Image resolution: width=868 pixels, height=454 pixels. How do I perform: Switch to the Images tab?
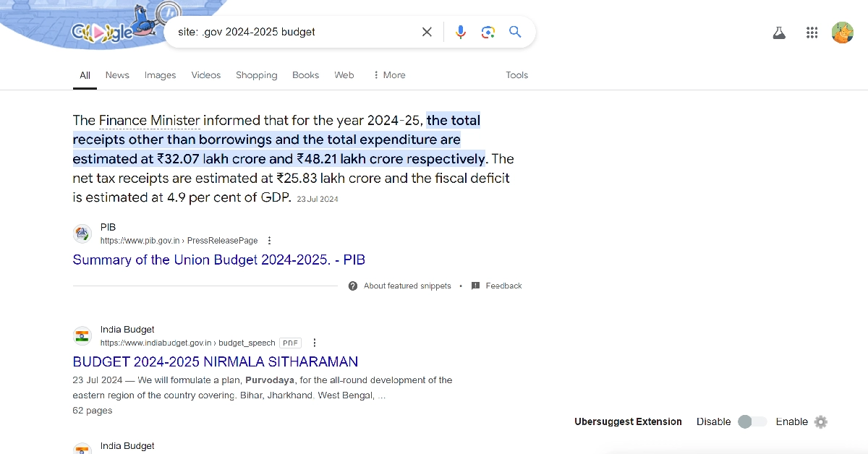click(x=160, y=75)
